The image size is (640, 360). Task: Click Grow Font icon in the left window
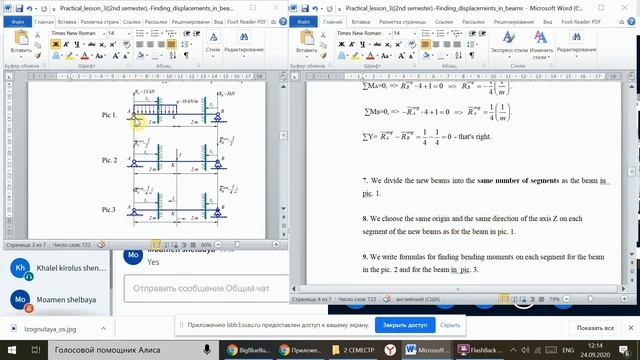pos(116,56)
